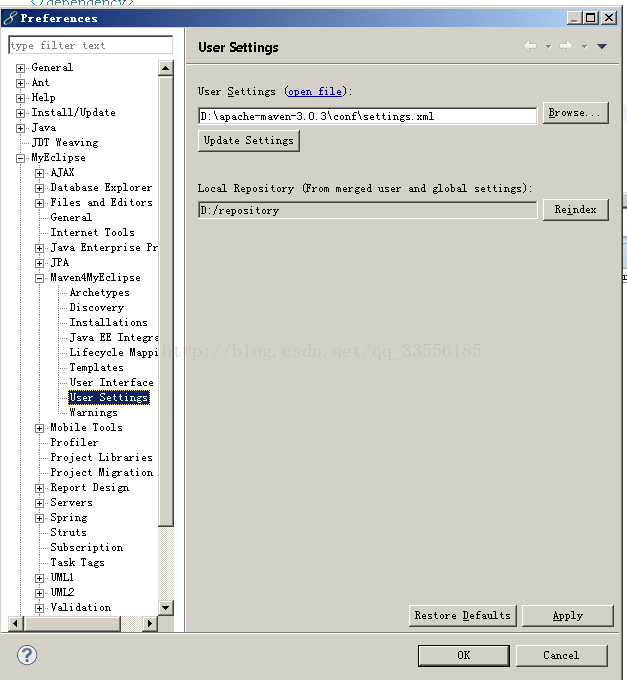The width and height of the screenshot is (627, 680).
Task: Open User Interface preference page
Action: (x=111, y=382)
